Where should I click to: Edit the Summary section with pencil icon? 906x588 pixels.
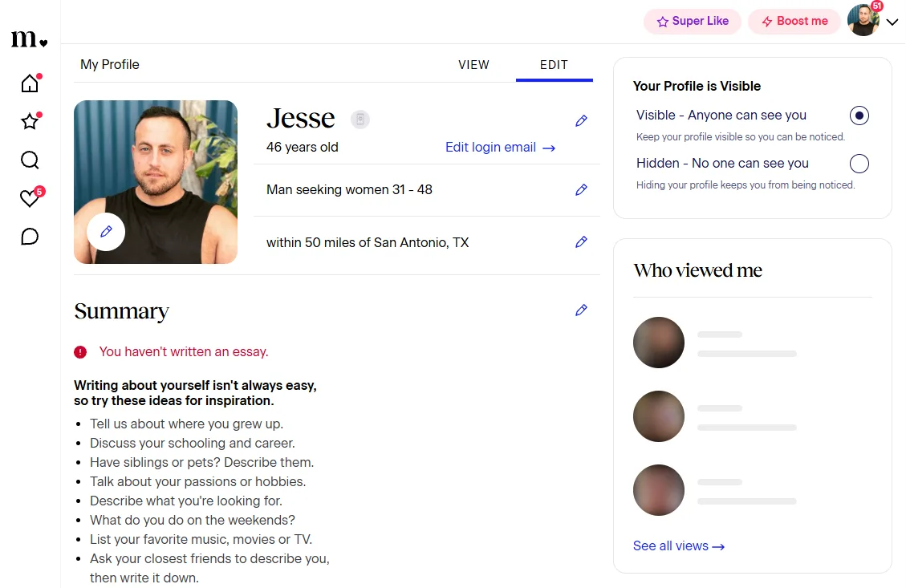point(581,310)
